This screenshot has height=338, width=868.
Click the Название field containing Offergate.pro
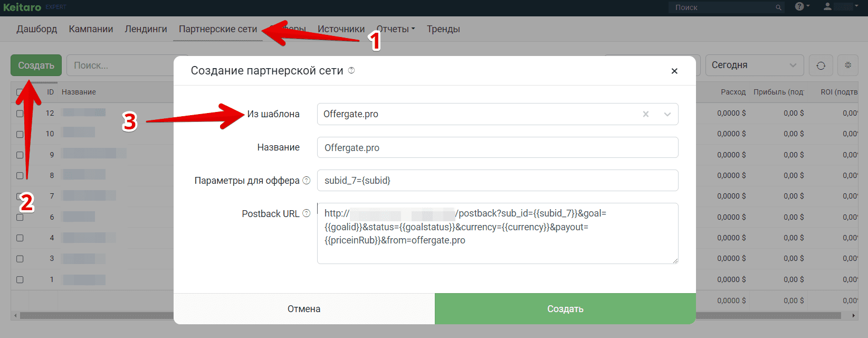click(x=498, y=147)
